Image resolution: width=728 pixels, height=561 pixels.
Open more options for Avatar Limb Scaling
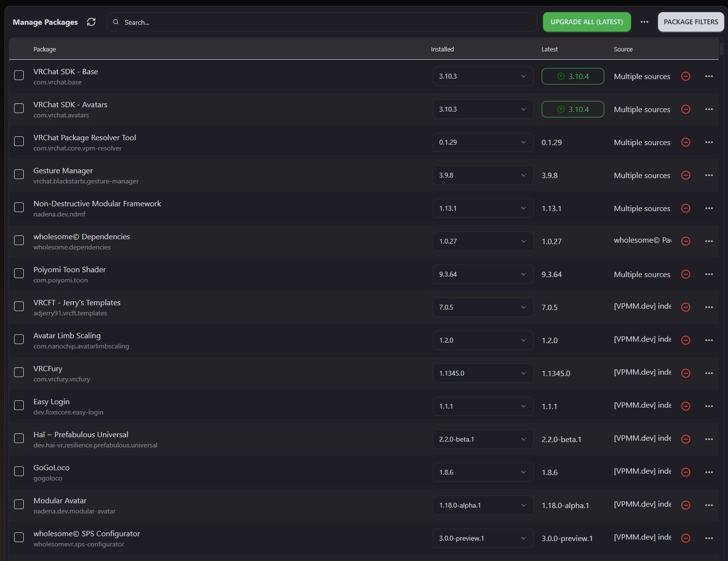coord(709,340)
